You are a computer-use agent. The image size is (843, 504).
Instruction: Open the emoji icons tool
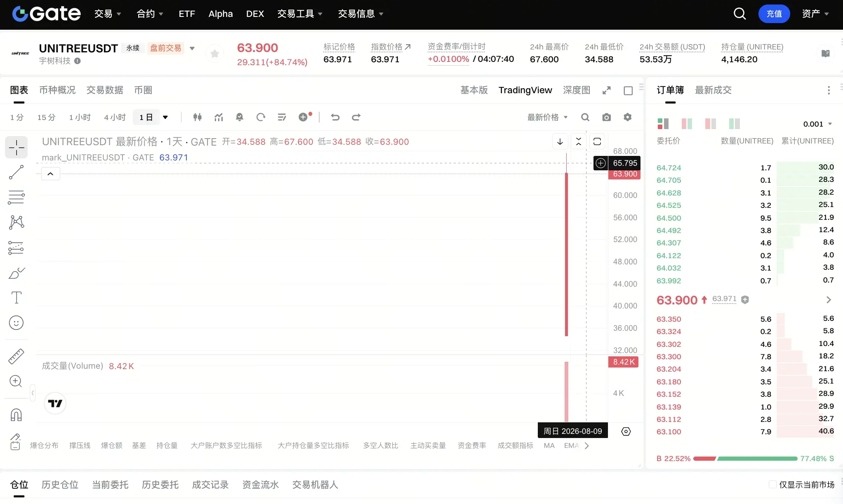point(16,323)
